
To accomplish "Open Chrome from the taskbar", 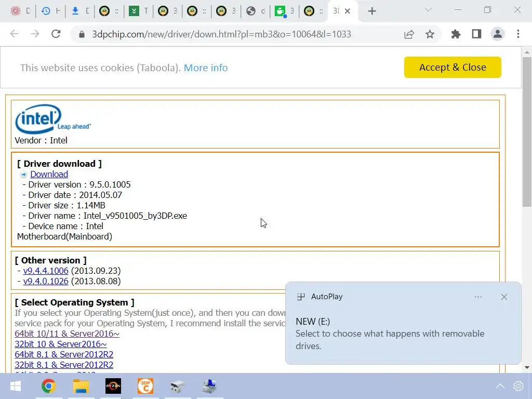I will tap(48, 386).
